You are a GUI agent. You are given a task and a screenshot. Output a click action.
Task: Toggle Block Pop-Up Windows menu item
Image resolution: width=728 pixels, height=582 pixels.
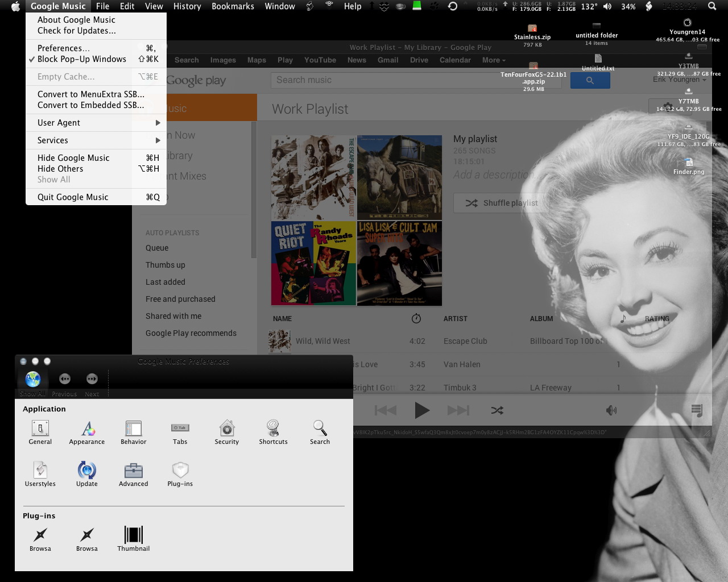(96, 59)
